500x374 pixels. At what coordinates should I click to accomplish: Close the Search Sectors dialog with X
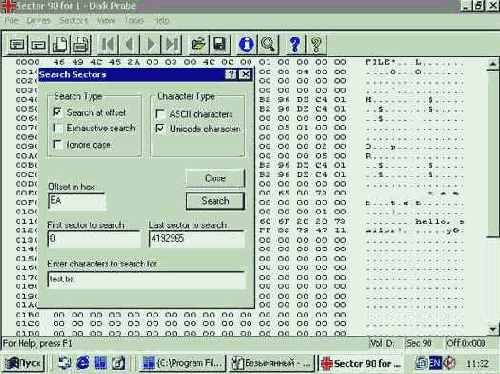(x=245, y=74)
